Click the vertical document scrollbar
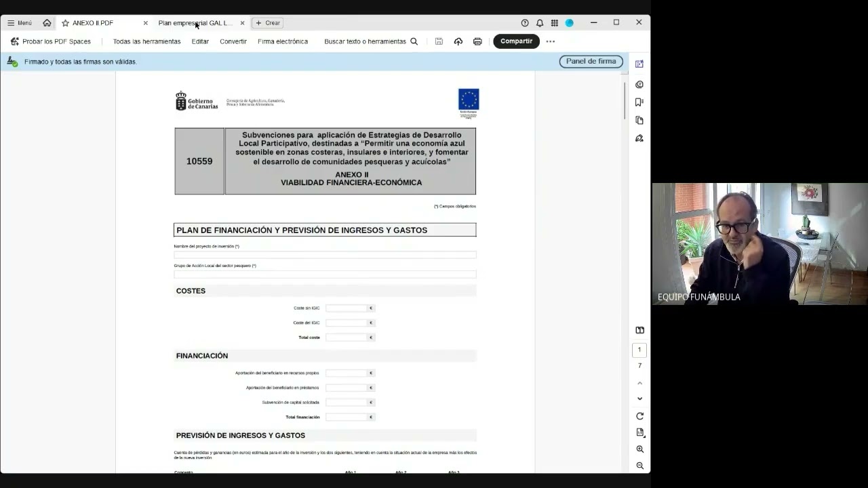 coord(625,100)
